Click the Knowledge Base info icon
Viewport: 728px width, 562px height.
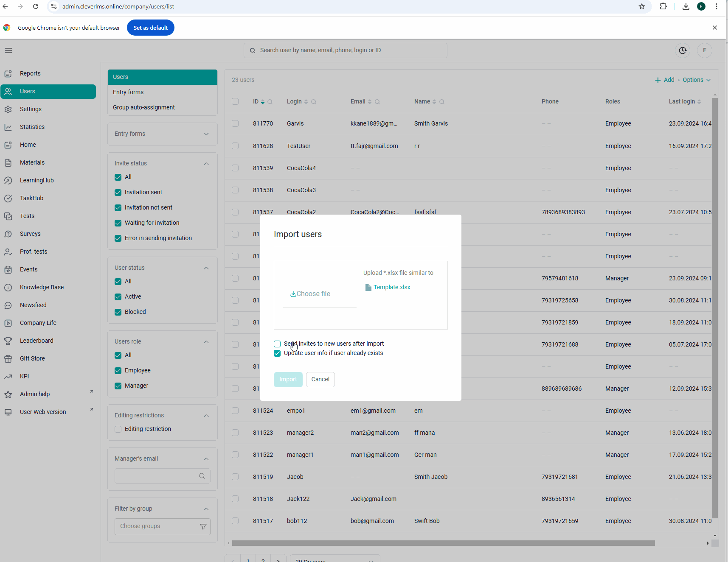click(8, 287)
